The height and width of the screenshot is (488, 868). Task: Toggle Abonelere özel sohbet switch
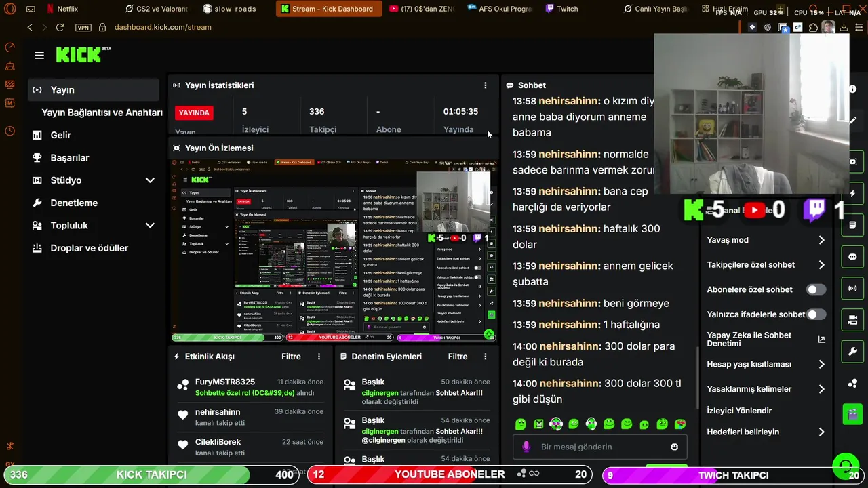coord(816,289)
